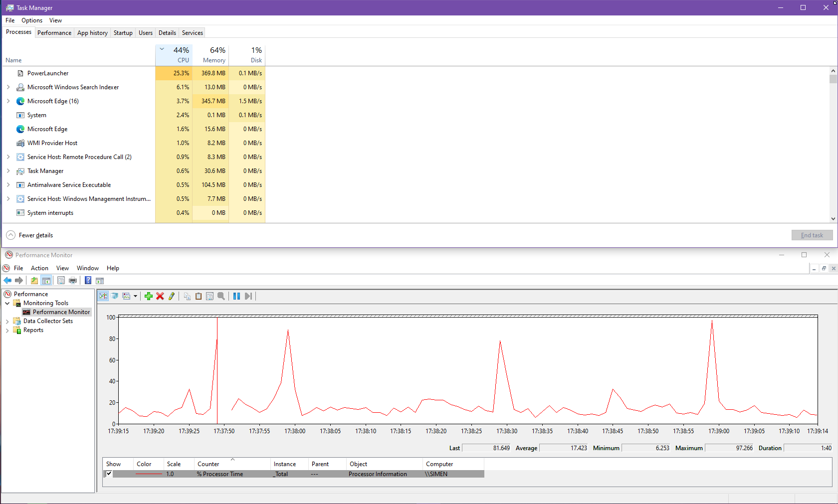Viewport: 838px width, 504px height.
Task: Click the Zoom magnifier icon
Action: coord(221,296)
